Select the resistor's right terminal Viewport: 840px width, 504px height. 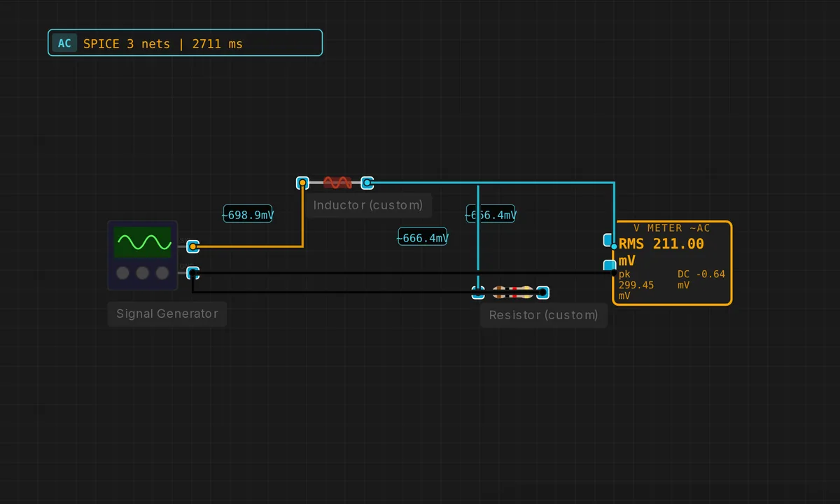(542, 293)
